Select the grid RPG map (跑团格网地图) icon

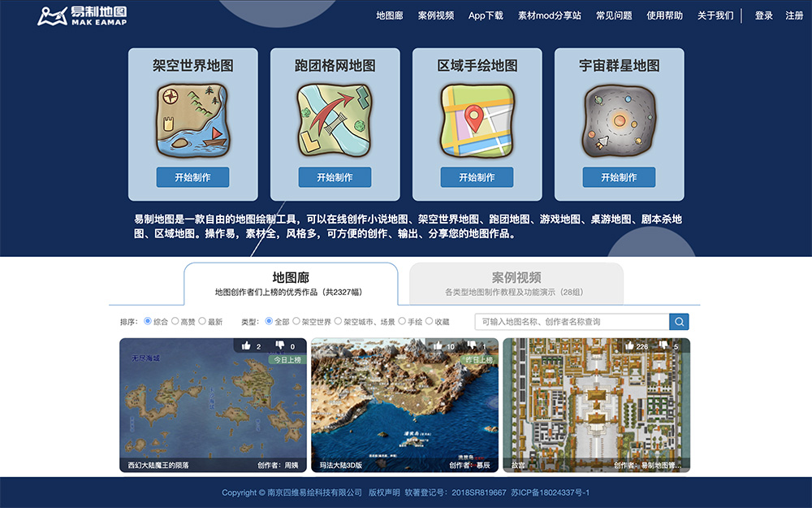point(334,118)
